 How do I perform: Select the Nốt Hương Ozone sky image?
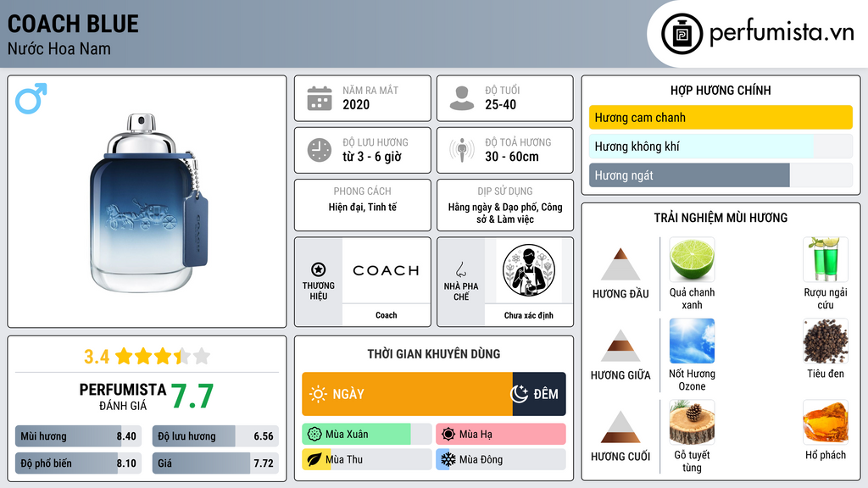pyautogui.click(x=692, y=341)
